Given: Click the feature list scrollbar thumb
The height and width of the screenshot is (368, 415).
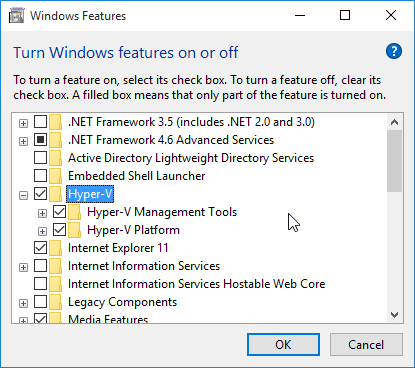Looking at the screenshot, I should (395, 161).
